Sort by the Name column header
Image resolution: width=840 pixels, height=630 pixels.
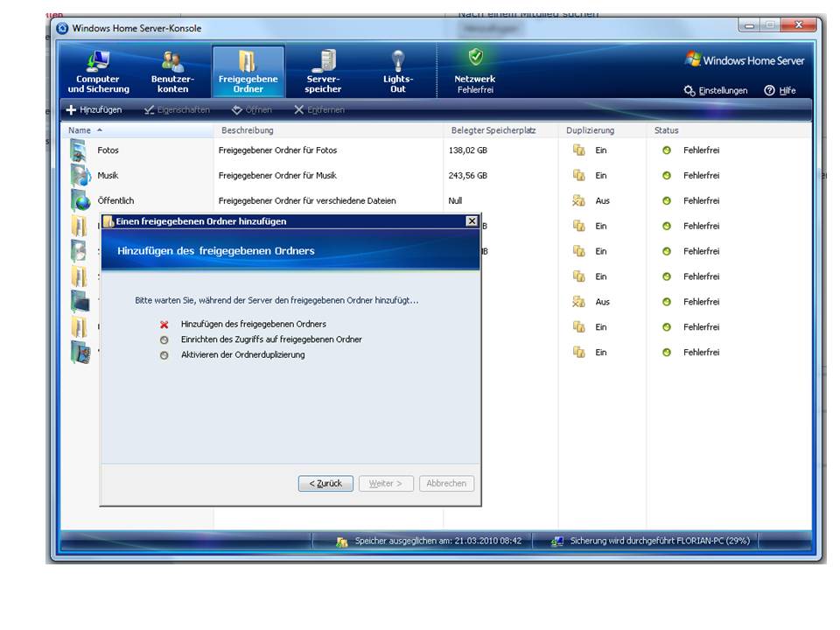point(136,130)
